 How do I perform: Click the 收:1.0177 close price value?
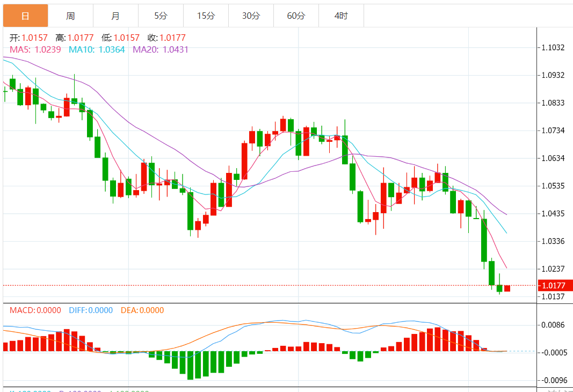166,38
